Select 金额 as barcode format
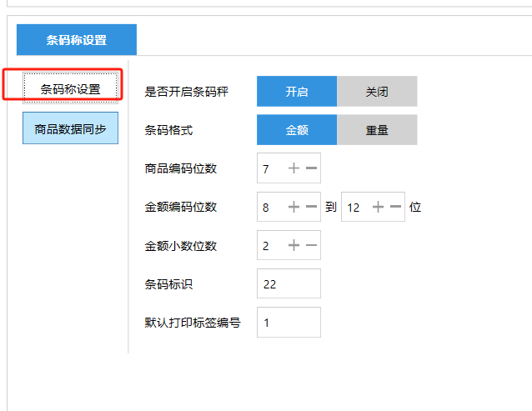 coord(297,130)
